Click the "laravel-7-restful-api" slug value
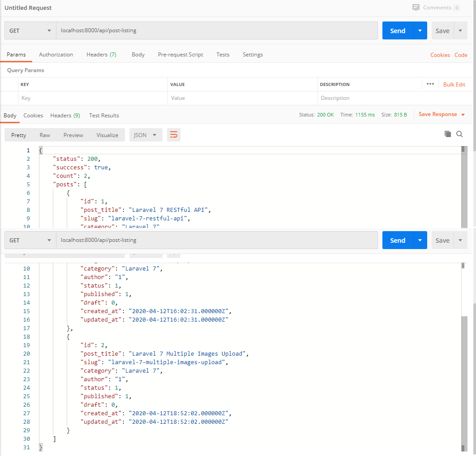 click(x=147, y=218)
